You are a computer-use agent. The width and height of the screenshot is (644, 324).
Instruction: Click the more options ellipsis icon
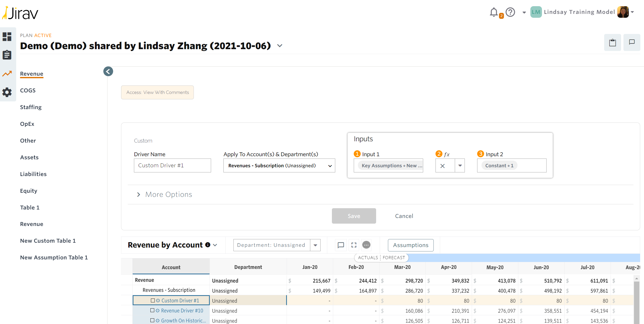coord(366,245)
